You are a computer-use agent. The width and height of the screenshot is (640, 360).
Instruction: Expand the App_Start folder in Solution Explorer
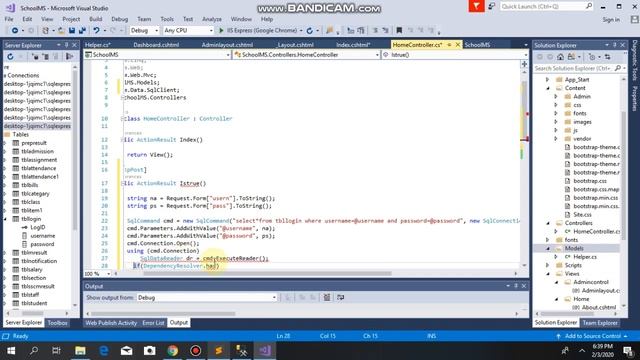[x=548, y=80]
